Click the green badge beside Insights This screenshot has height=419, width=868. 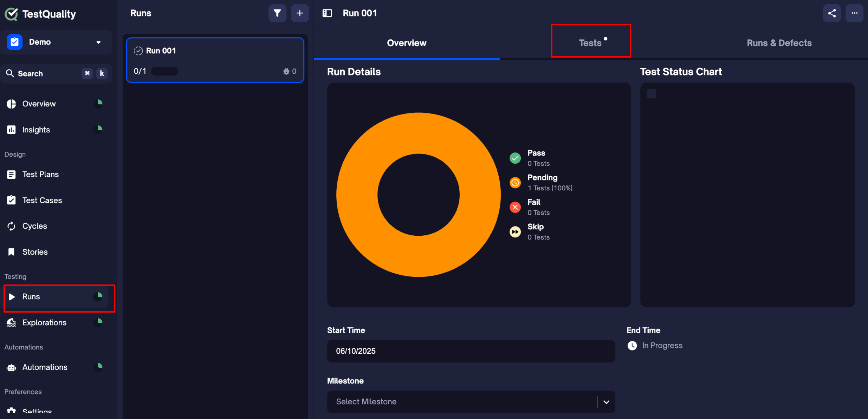click(98, 130)
